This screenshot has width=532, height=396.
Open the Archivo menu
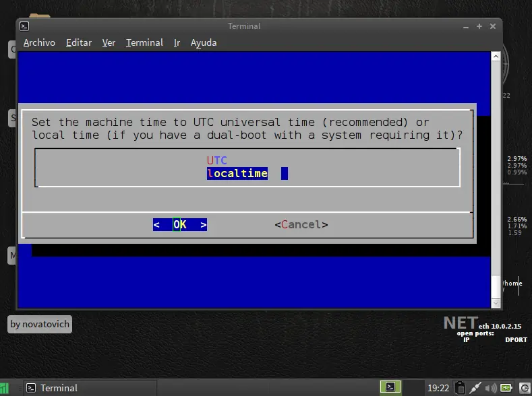click(39, 42)
